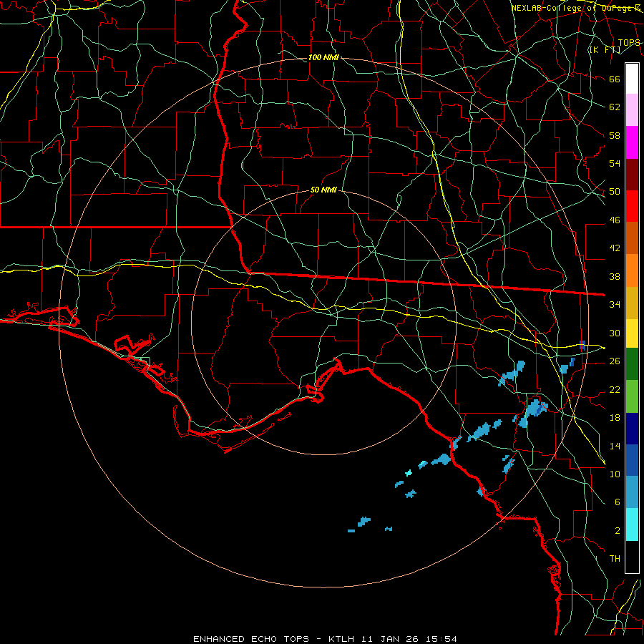Click the dark green 30 kft legend swatch
This screenshot has width=644, height=644.
[x=632, y=364]
